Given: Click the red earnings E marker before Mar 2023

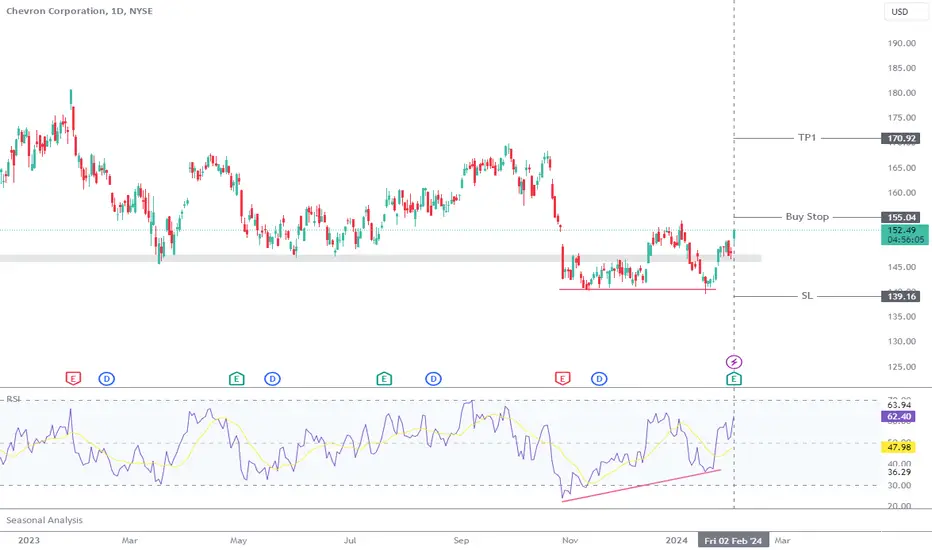Looking at the screenshot, I should pos(73,378).
